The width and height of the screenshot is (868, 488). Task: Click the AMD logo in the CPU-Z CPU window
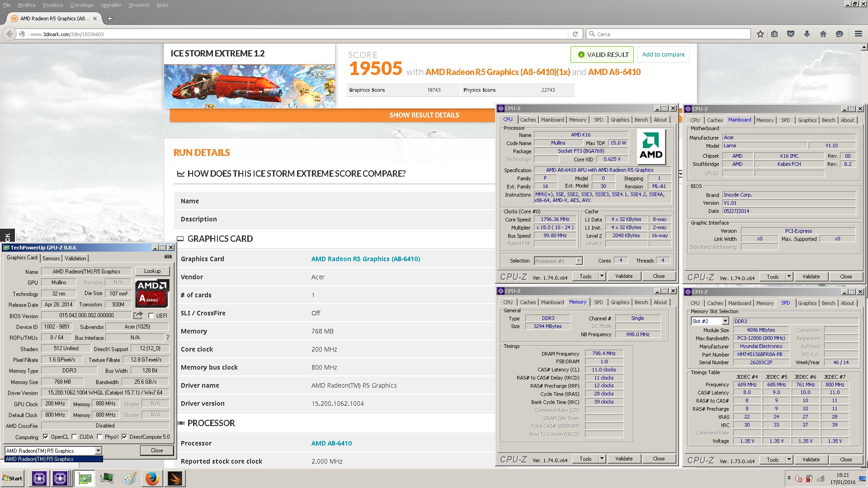tap(651, 146)
